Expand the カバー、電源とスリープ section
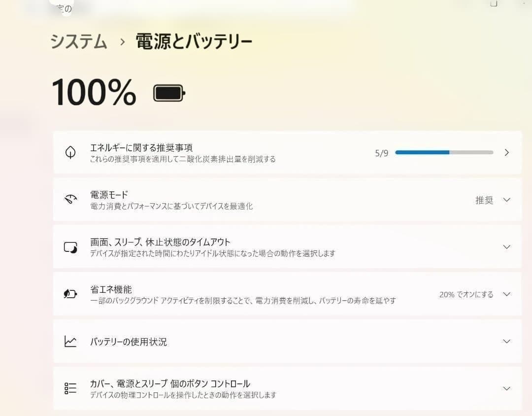 506,388
